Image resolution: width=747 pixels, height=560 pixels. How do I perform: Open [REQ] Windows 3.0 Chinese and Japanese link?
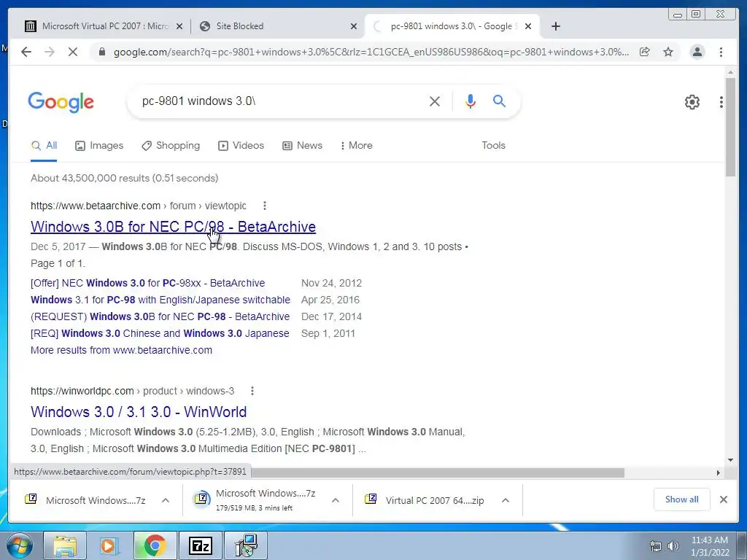pos(160,333)
